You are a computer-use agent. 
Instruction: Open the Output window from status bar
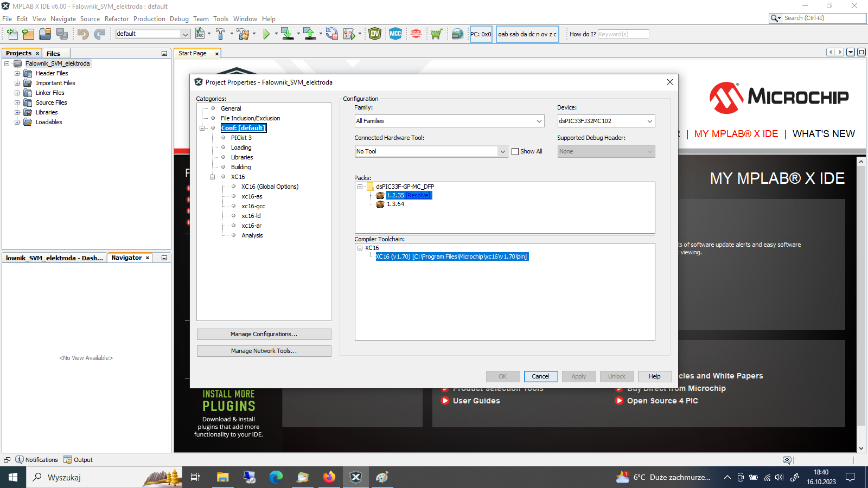click(x=78, y=460)
